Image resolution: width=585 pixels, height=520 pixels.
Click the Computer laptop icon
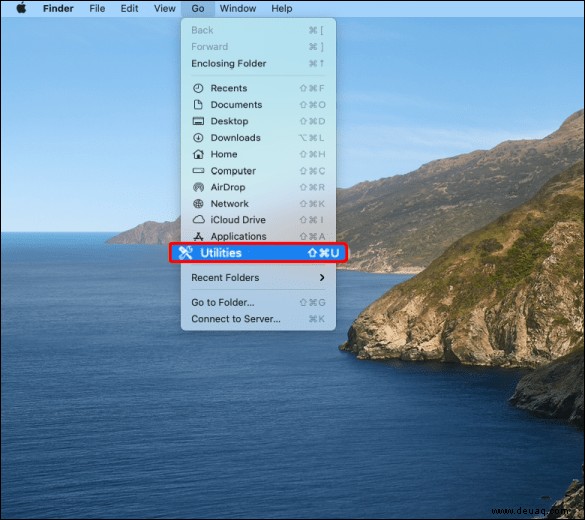point(198,170)
